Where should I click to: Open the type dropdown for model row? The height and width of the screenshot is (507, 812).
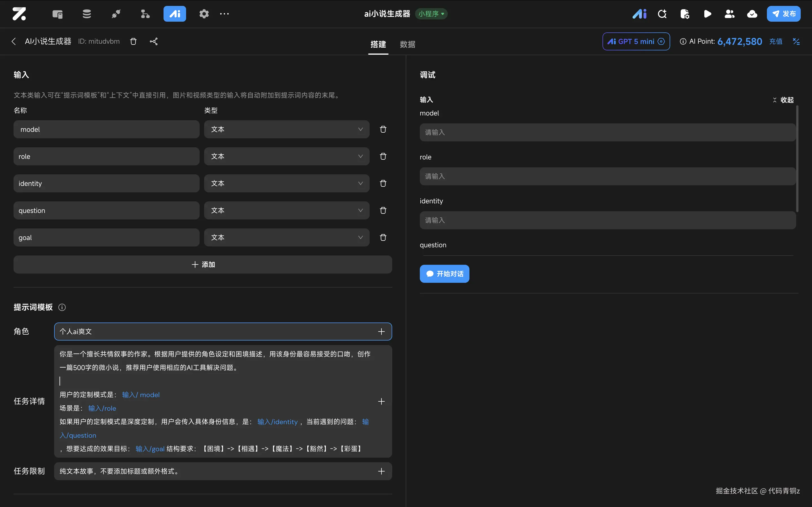(x=286, y=130)
